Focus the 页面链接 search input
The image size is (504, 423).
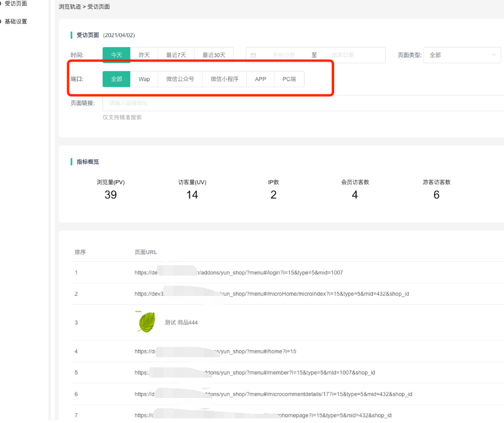(301, 103)
